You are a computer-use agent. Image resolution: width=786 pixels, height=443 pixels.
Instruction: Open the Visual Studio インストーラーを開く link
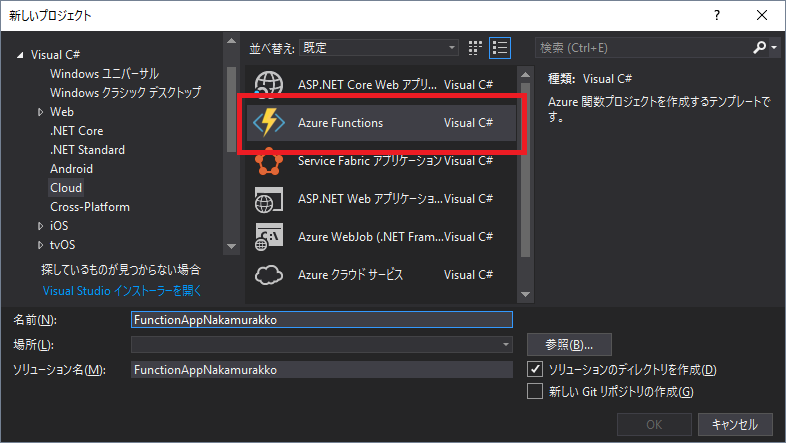(122, 291)
